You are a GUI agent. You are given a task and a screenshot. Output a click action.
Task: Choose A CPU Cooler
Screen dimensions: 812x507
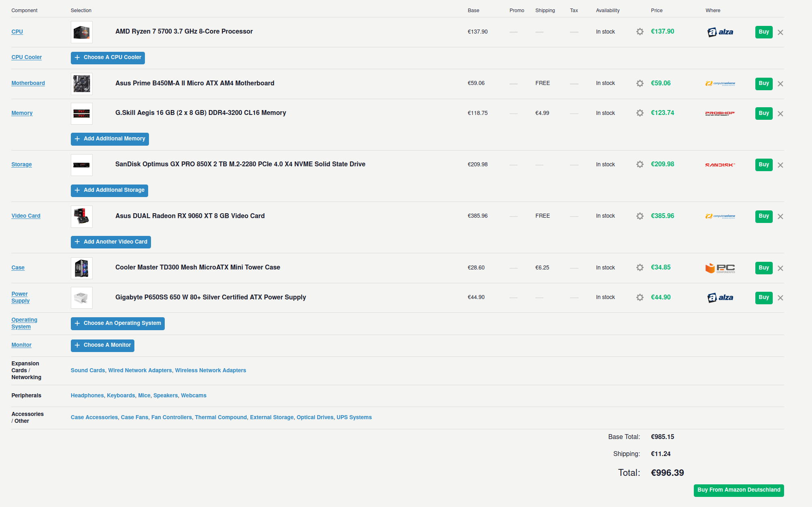pos(108,57)
